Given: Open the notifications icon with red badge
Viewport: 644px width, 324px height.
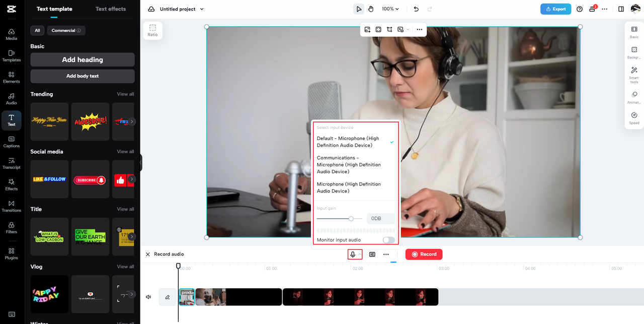Looking at the screenshot, I should point(593,9).
